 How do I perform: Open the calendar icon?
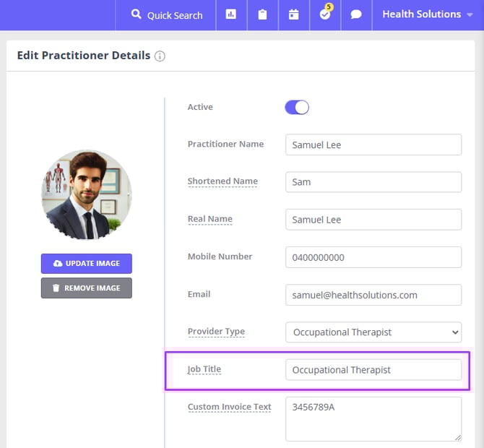point(293,14)
